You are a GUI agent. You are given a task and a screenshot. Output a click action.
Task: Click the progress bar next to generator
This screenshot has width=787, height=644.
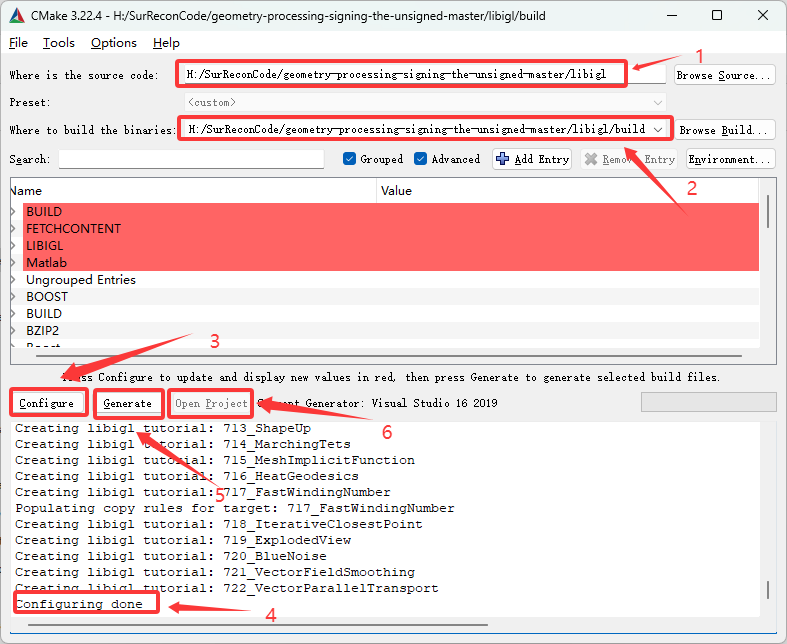click(x=708, y=403)
